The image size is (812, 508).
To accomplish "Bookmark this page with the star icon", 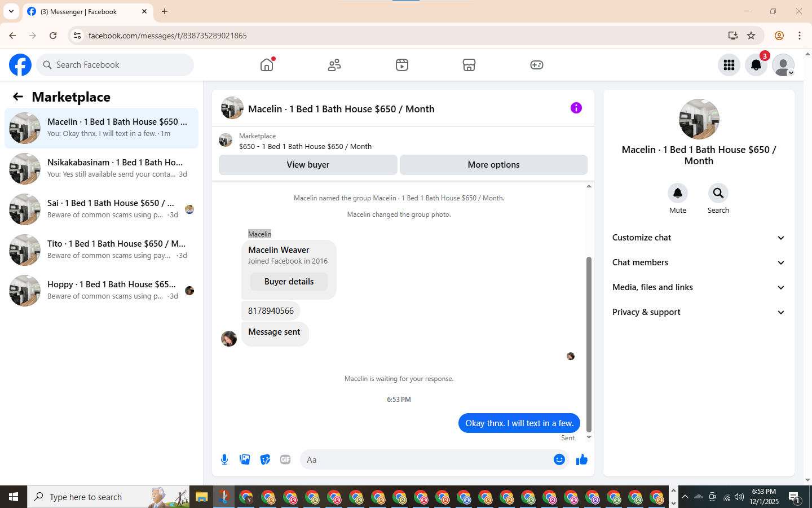I will [751, 36].
